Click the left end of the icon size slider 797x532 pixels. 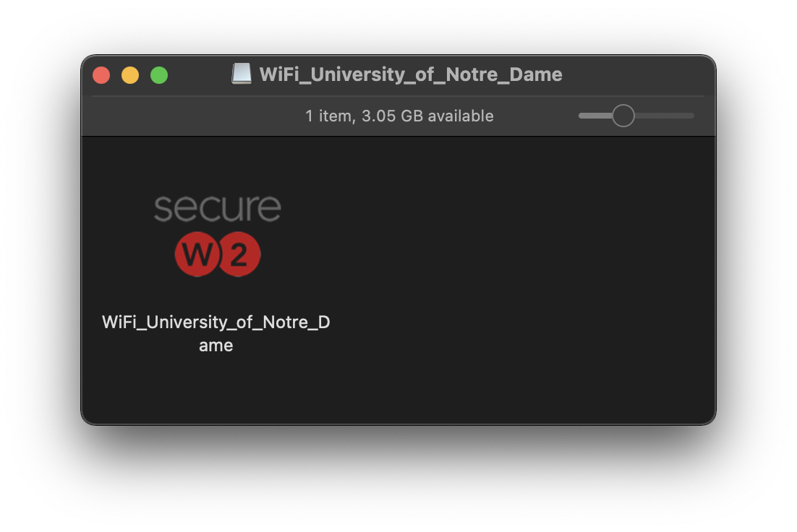click(x=581, y=116)
